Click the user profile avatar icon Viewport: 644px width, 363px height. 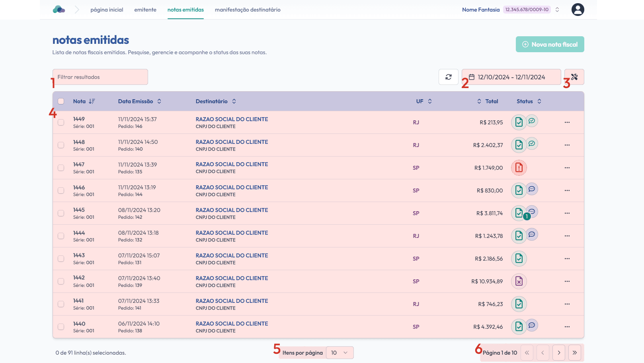[x=578, y=10]
